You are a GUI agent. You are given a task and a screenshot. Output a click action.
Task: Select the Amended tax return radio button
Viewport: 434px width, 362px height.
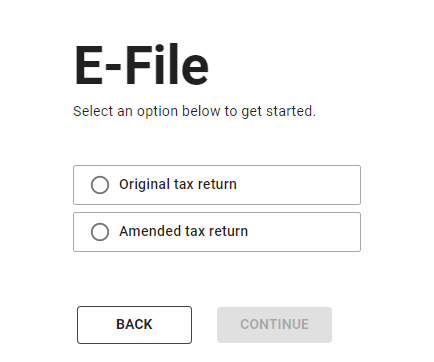click(100, 232)
